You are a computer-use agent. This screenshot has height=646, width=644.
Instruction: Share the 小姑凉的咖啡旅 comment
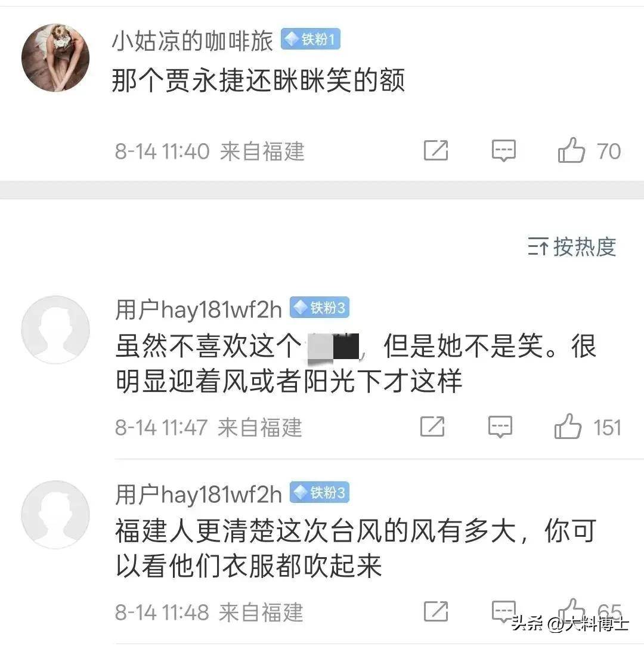point(436,150)
